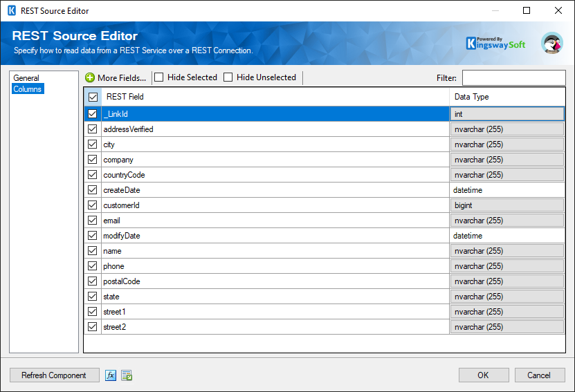Image resolution: width=575 pixels, height=392 pixels.
Task: Click the Data Type column header
Action: (x=507, y=97)
